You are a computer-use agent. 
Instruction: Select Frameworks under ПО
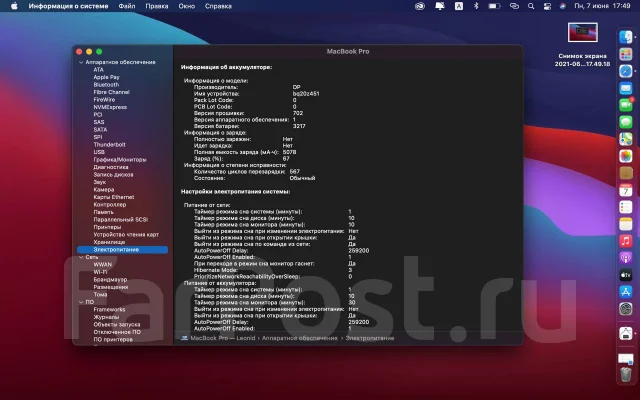[109, 309]
